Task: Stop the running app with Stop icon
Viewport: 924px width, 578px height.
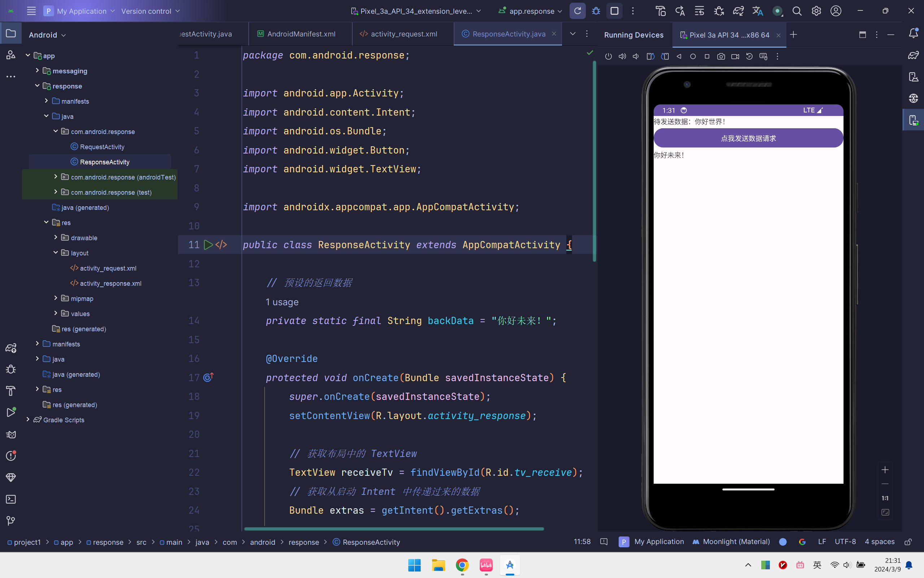Action: [x=614, y=11]
